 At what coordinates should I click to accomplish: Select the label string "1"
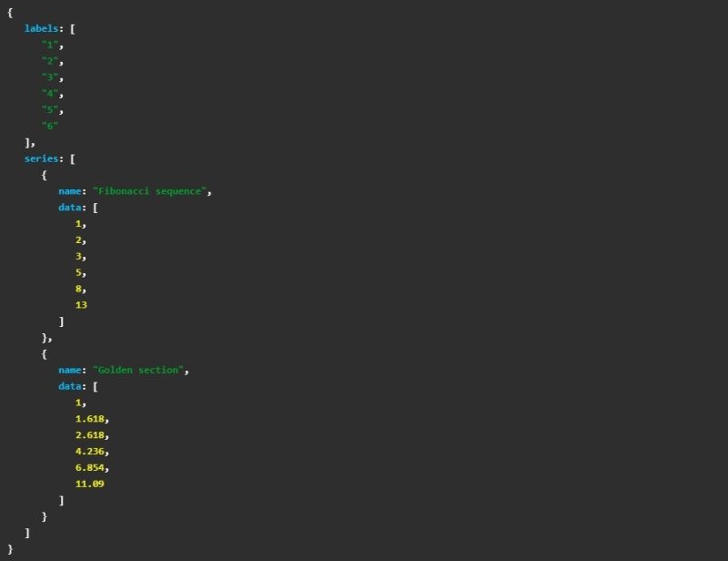(x=50, y=45)
